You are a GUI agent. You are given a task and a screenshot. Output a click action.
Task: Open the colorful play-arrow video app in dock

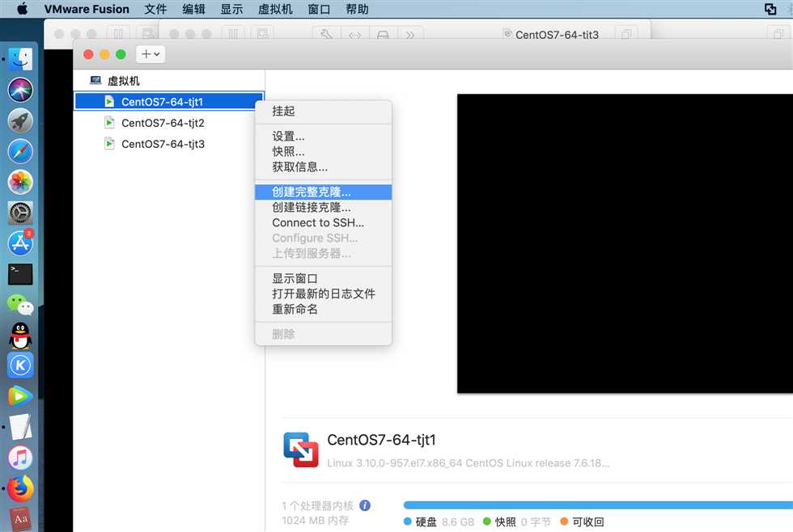[20, 396]
